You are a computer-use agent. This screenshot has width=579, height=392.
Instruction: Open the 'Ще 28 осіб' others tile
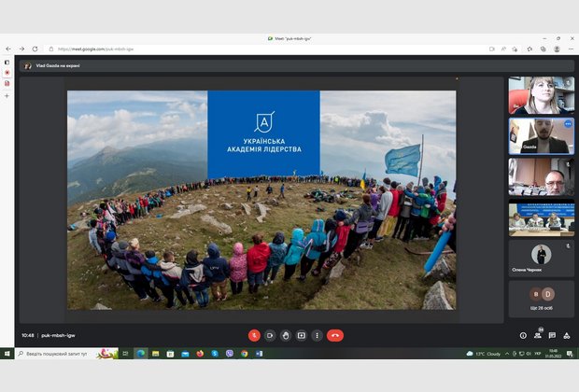(542, 299)
